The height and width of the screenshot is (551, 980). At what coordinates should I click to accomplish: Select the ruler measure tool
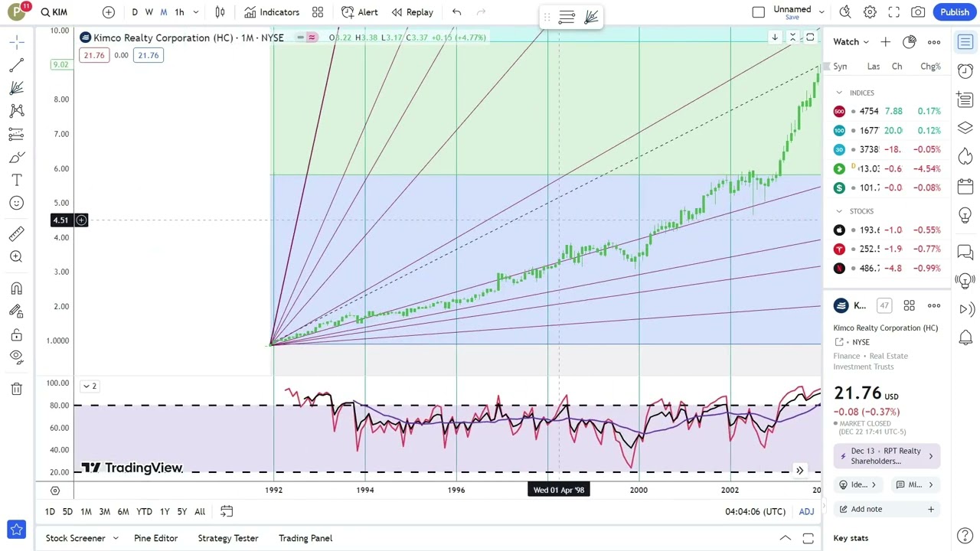[x=16, y=234]
